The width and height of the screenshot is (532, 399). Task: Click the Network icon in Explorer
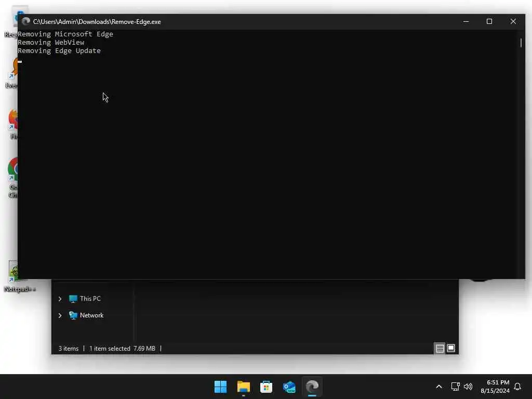pos(73,315)
